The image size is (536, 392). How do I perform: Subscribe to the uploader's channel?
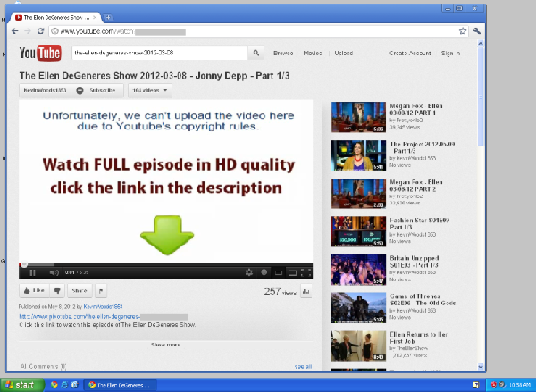click(x=97, y=90)
